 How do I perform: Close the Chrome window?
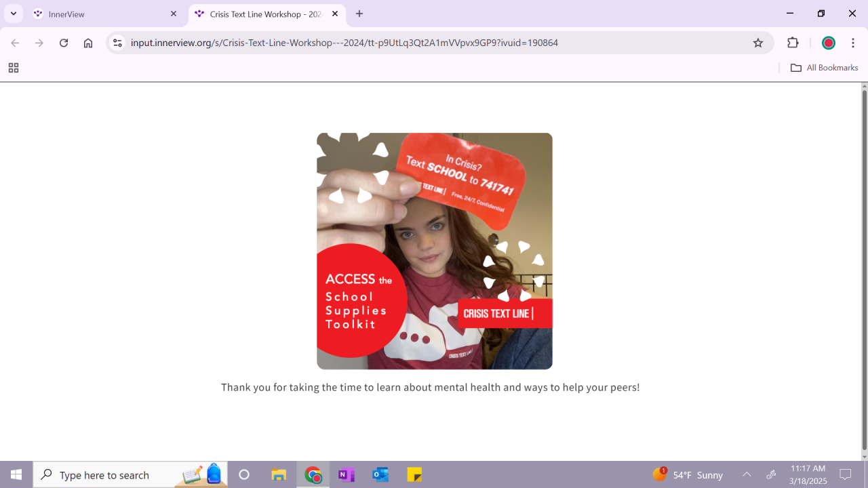[x=852, y=14]
